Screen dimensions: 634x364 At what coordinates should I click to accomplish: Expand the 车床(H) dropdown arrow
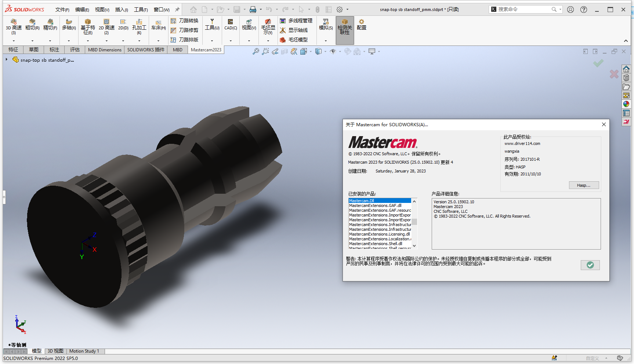click(x=158, y=41)
